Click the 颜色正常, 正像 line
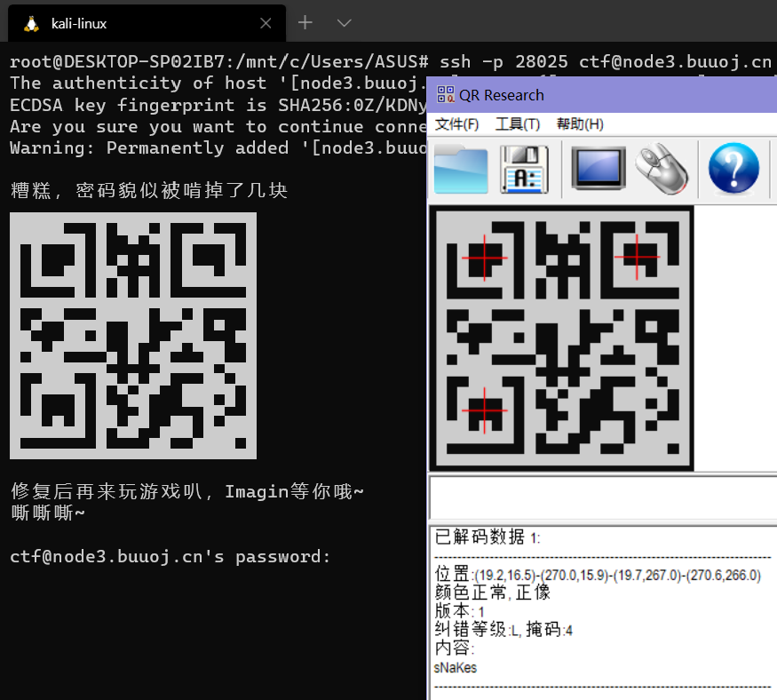This screenshot has width=777, height=700. [x=493, y=593]
